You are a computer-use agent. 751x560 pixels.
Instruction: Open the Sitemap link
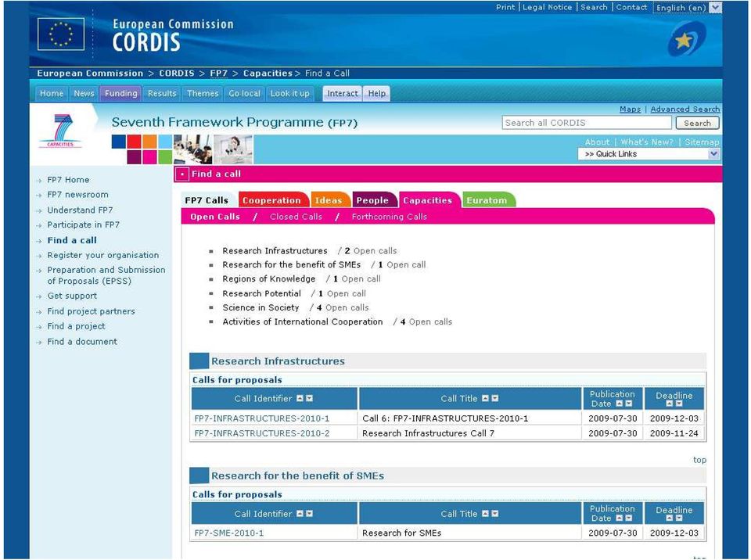[x=702, y=142]
